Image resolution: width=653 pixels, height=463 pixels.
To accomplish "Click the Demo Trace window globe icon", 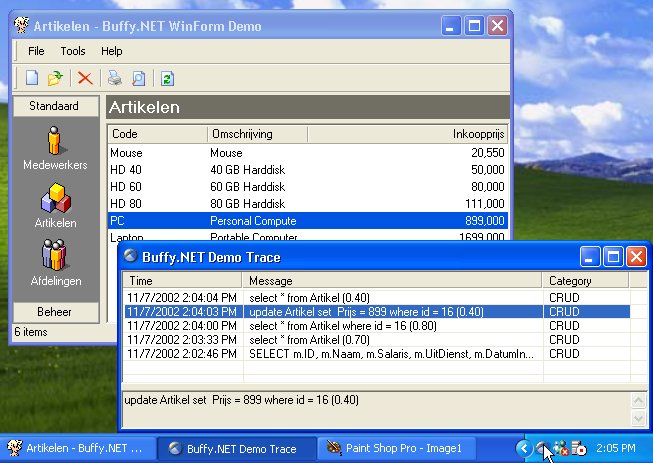I will [131, 256].
